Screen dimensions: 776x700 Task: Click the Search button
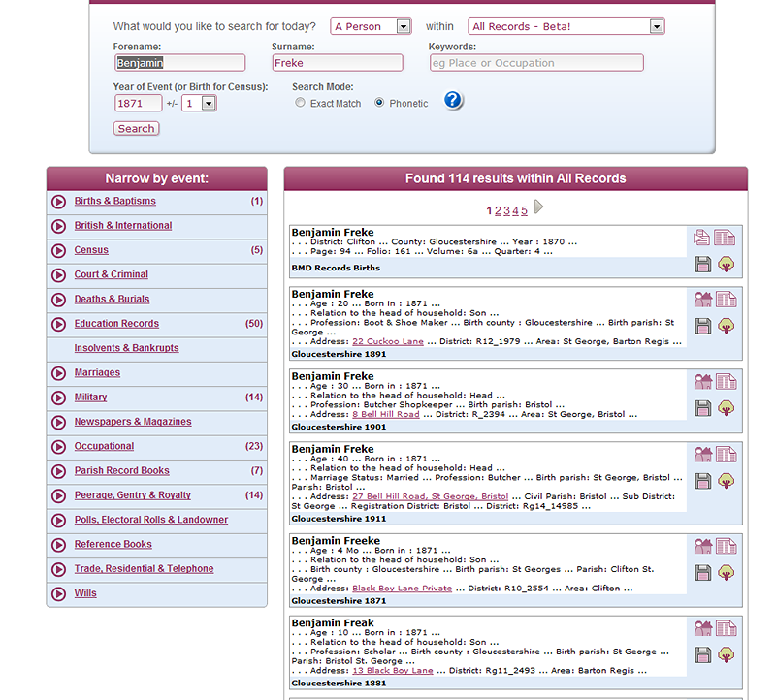[136, 129]
